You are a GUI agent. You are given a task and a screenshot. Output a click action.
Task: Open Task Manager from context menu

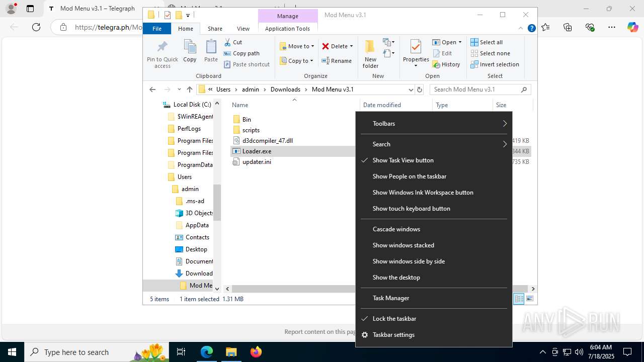[434, 298]
